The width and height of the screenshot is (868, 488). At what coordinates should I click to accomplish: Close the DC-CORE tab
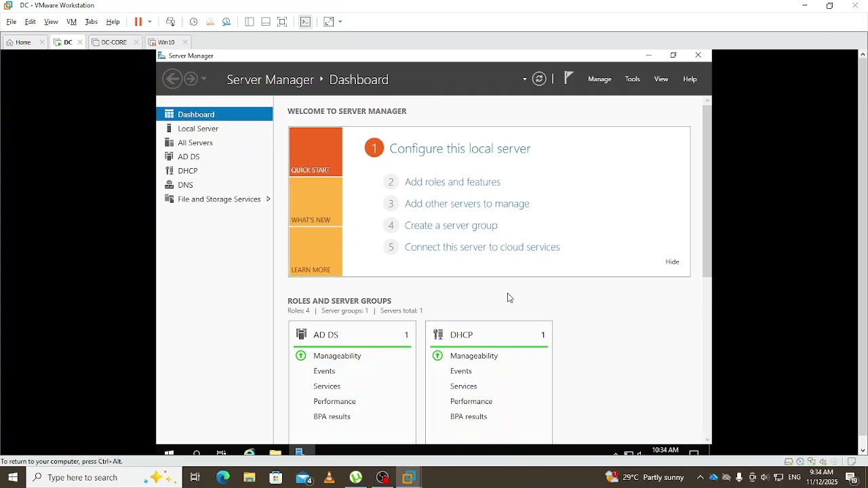point(136,42)
